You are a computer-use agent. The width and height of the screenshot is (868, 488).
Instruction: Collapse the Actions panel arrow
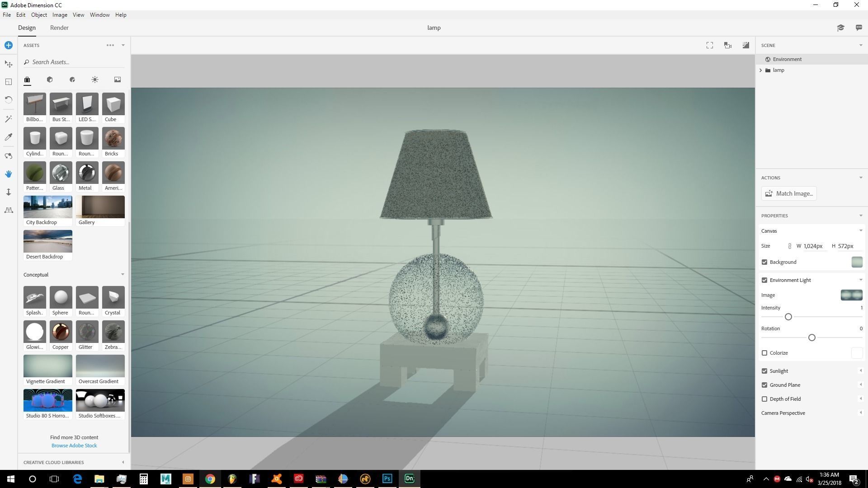tap(861, 178)
